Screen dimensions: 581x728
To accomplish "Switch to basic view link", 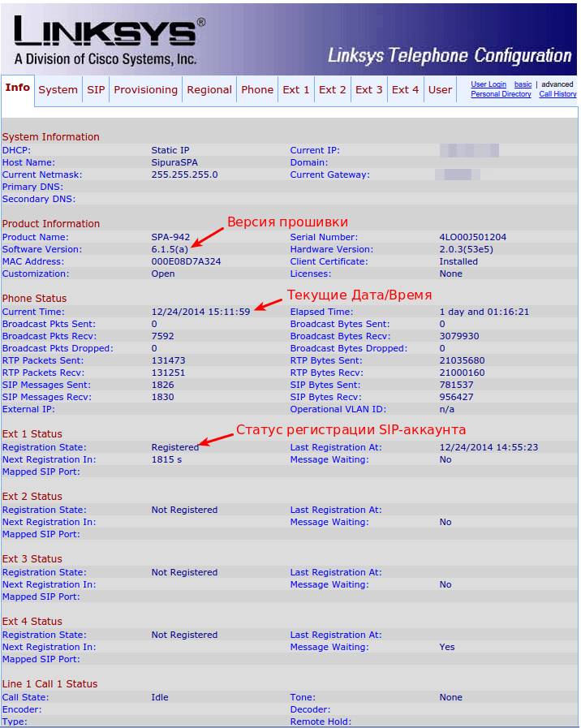I will [523, 84].
